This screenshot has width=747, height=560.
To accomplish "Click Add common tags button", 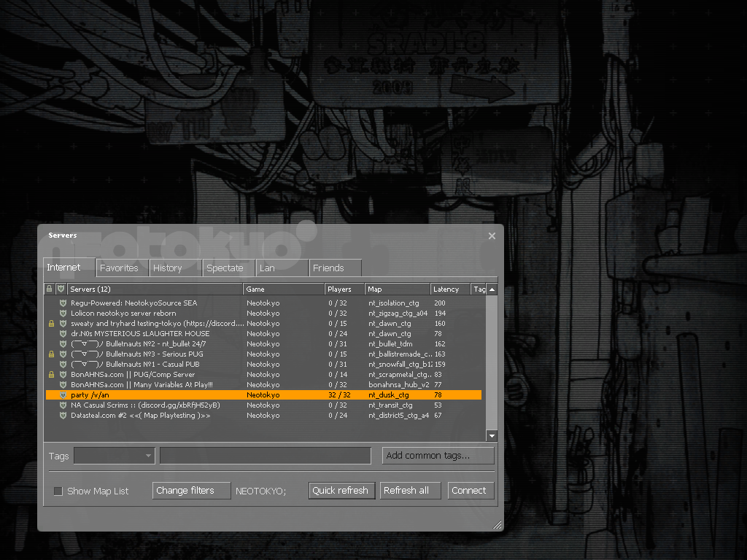I will (x=438, y=456).
